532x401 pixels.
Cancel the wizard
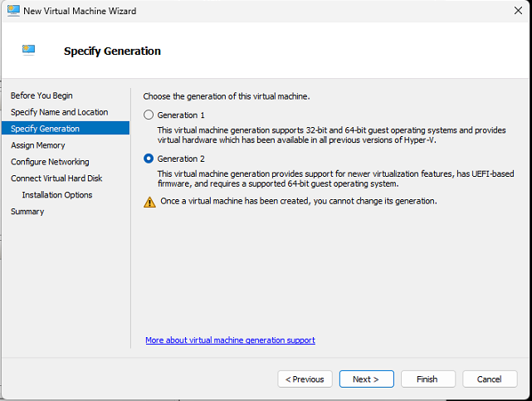(x=490, y=379)
